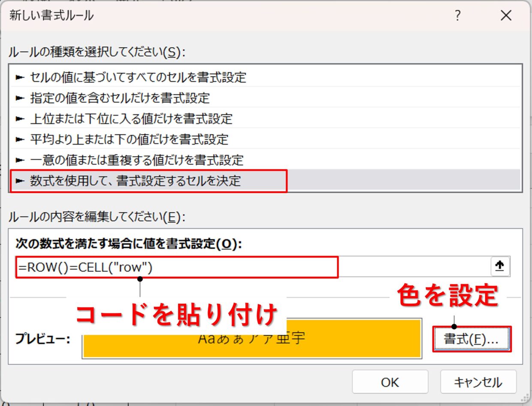The width and height of the screenshot is (532, 406).
Task: Click into the =ROW()=CELL("row") formula field
Action: (x=252, y=267)
